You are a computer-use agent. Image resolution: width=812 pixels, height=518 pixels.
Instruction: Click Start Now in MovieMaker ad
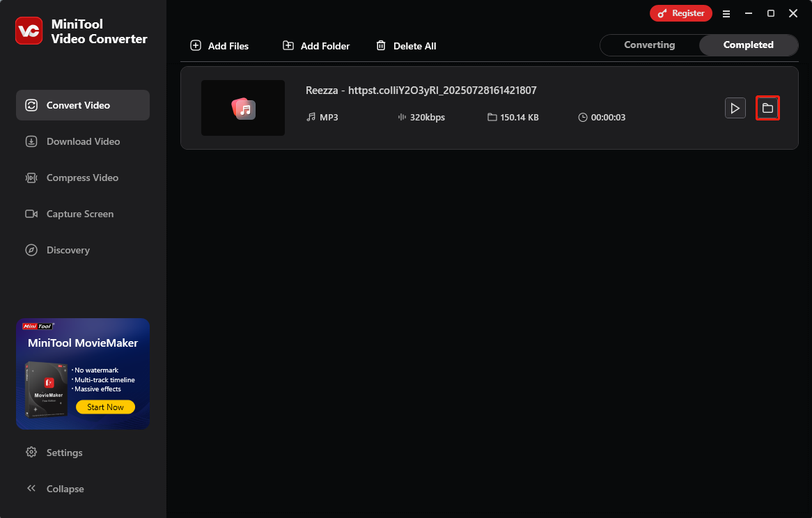(x=105, y=407)
